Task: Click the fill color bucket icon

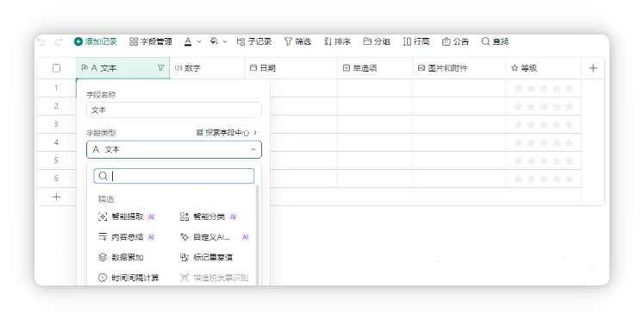Action: point(214,41)
